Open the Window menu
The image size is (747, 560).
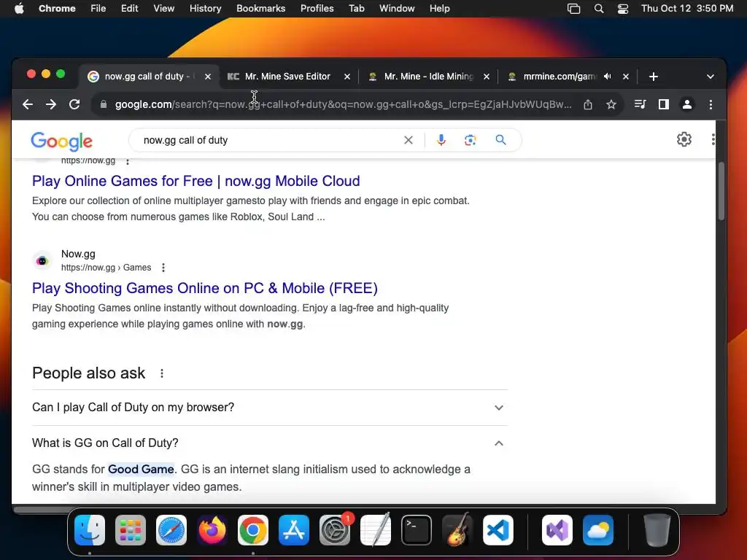point(397,9)
